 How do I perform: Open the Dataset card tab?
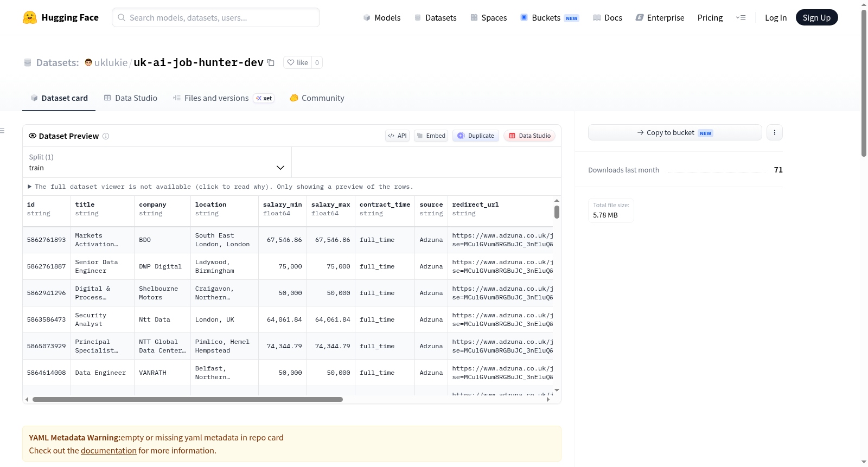[x=59, y=98]
